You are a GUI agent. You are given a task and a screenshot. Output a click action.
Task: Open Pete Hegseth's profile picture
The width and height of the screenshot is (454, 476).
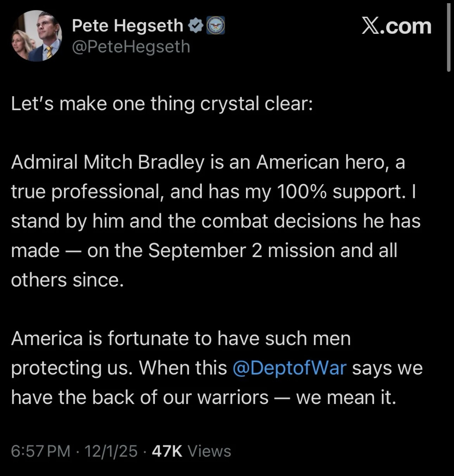pyautogui.click(x=37, y=36)
